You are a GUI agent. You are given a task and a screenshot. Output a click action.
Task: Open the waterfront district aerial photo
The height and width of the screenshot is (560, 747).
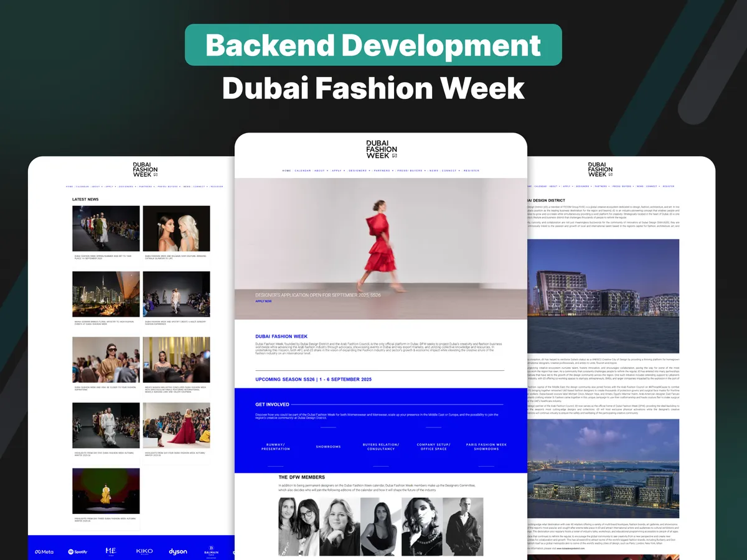click(603, 468)
